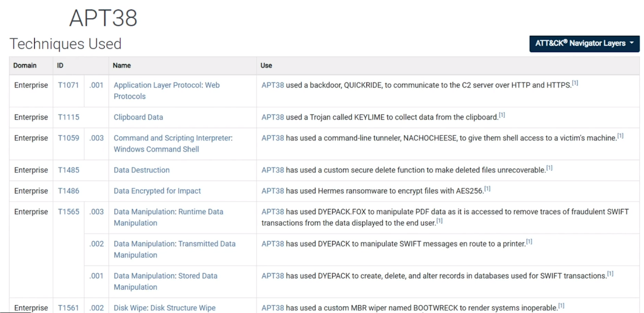Open technique ID T1059
This screenshot has height=313, width=644.
pos(68,138)
